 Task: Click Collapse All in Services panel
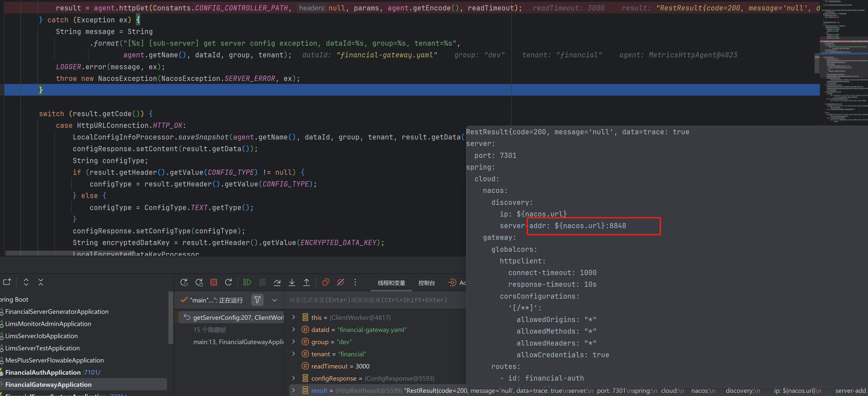41,282
